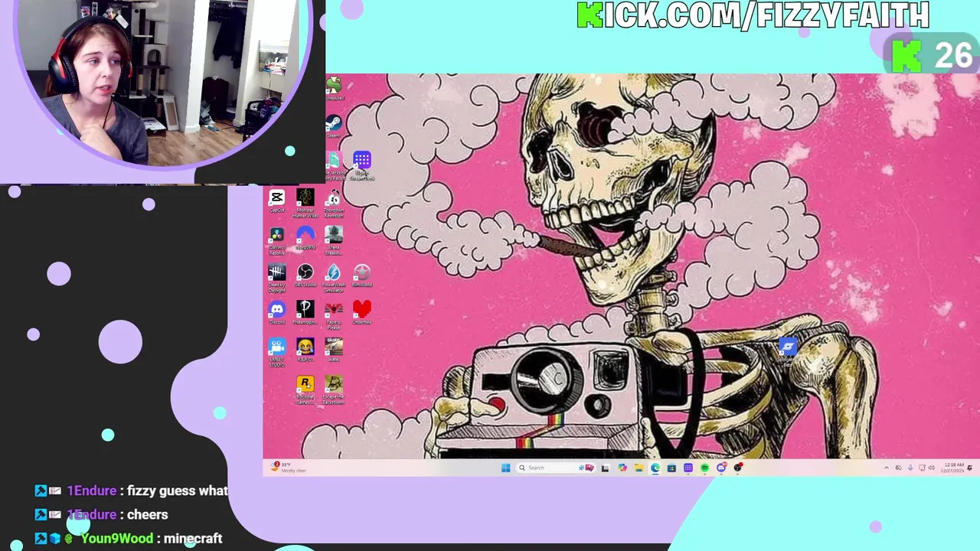Viewport: 980px width, 551px height.
Task: Open the EMEET STUDIO shortcut
Action: point(276,353)
